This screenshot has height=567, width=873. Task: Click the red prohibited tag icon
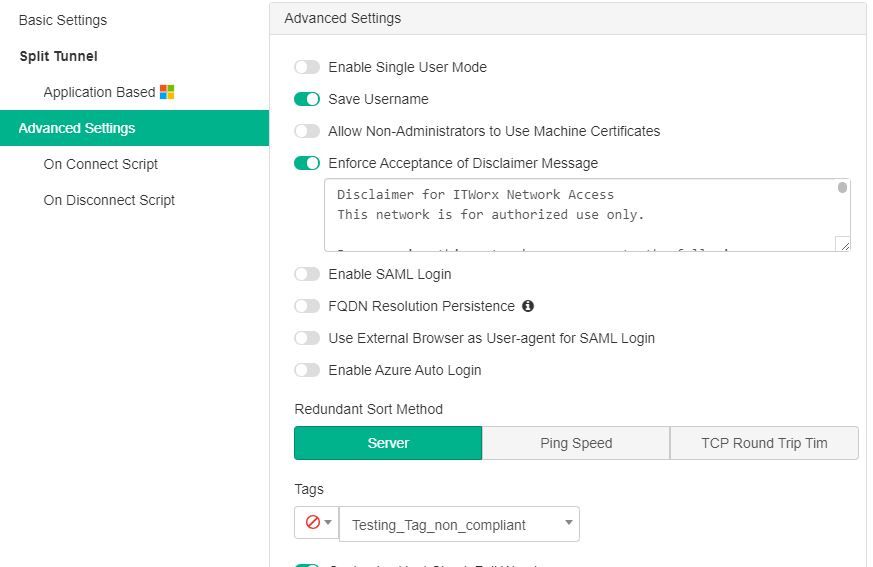312,523
